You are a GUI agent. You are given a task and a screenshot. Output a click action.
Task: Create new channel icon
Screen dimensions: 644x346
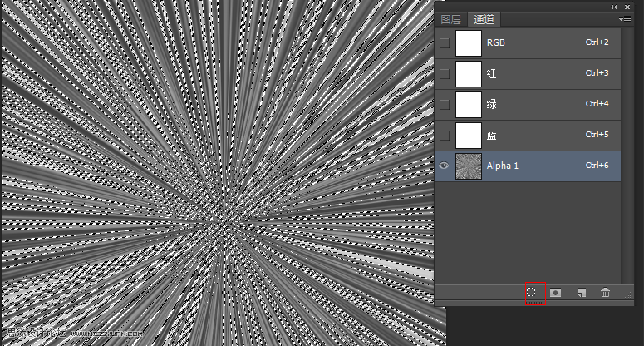point(581,293)
